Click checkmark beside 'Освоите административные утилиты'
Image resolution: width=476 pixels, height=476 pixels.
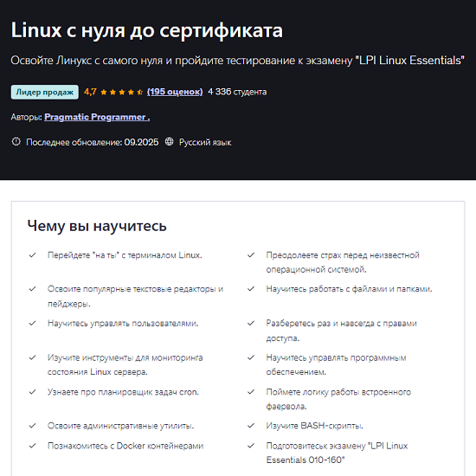pos(33,426)
